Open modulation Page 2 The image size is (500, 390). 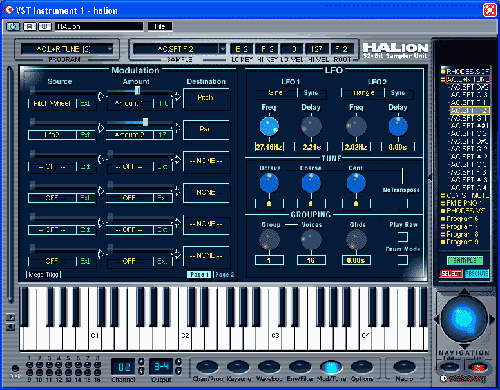point(224,275)
